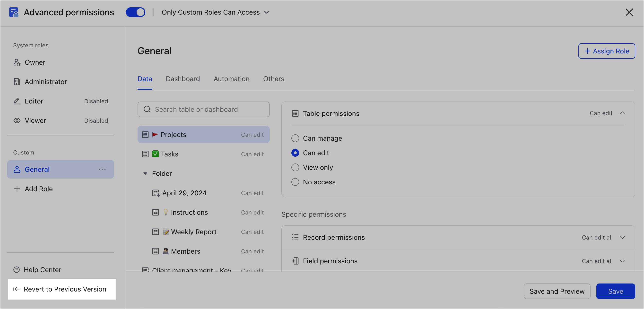This screenshot has width=644, height=309.
Task: Expand the Record permissions section
Action: [x=622, y=237]
